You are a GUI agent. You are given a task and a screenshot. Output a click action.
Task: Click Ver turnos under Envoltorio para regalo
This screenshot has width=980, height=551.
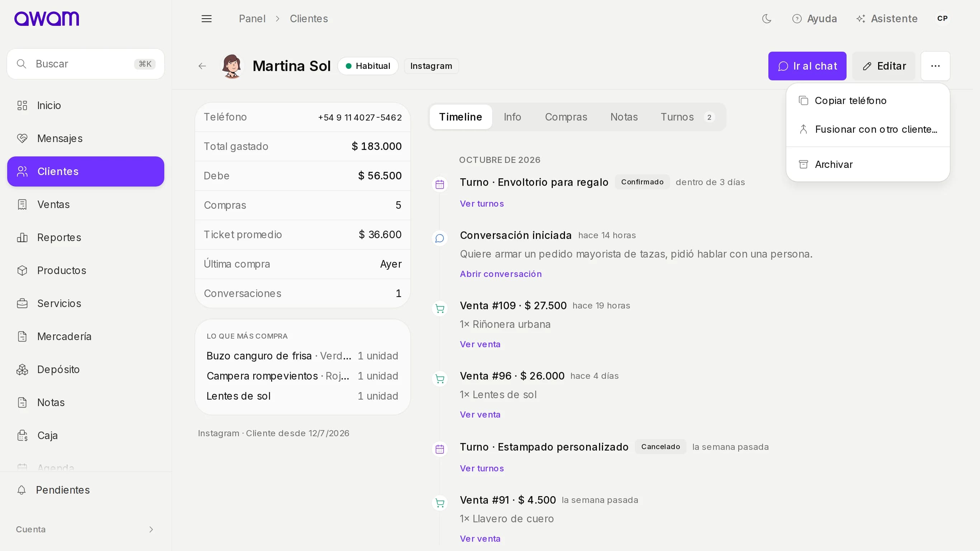(x=482, y=204)
